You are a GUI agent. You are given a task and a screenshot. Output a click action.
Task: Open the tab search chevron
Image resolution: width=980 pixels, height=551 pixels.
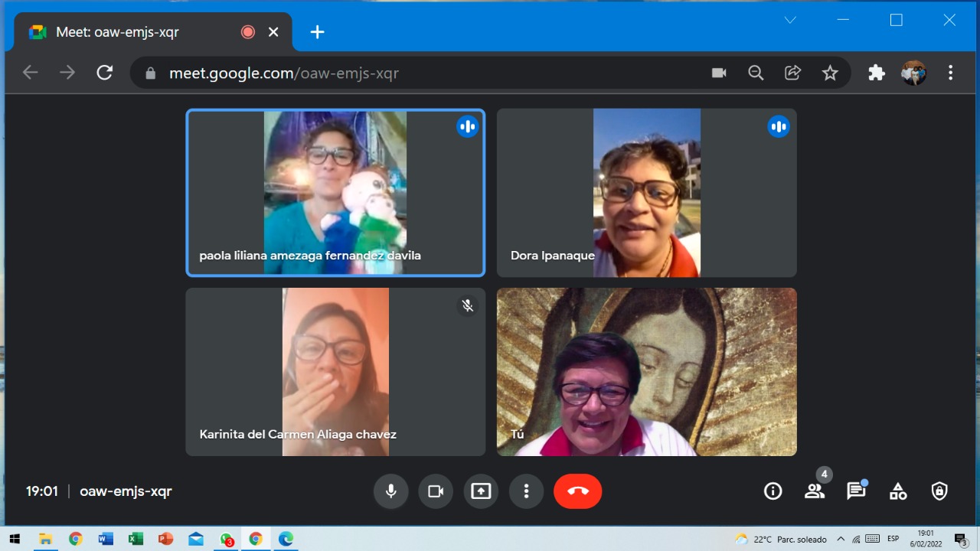click(x=791, y=21)
